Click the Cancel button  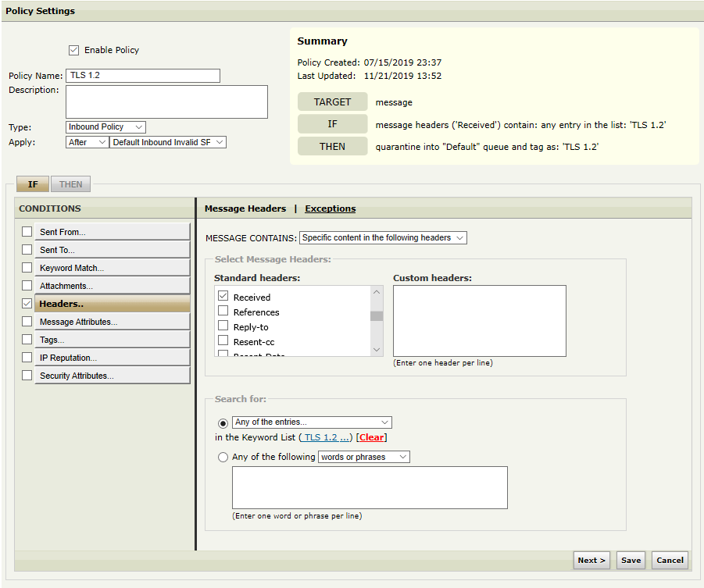(670, 560)
